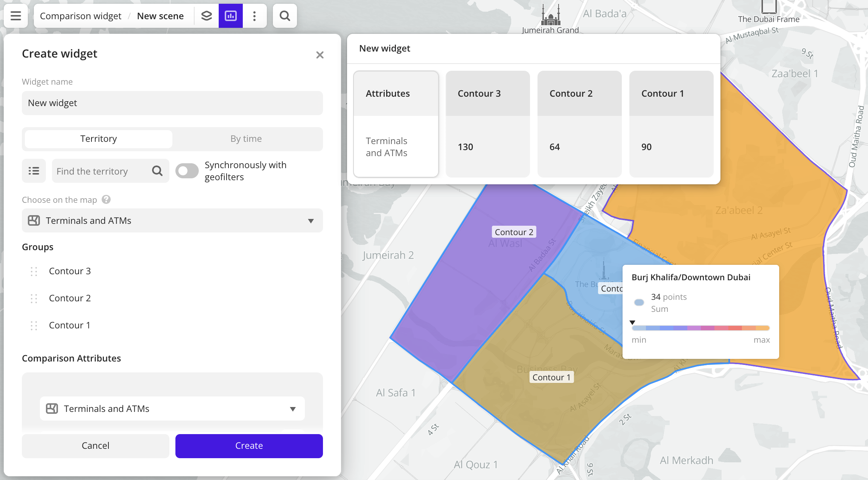Viewport: 868px width, 480px height.
Task: Move the min marker on the color gradient slider
Action: coord(633,323)
